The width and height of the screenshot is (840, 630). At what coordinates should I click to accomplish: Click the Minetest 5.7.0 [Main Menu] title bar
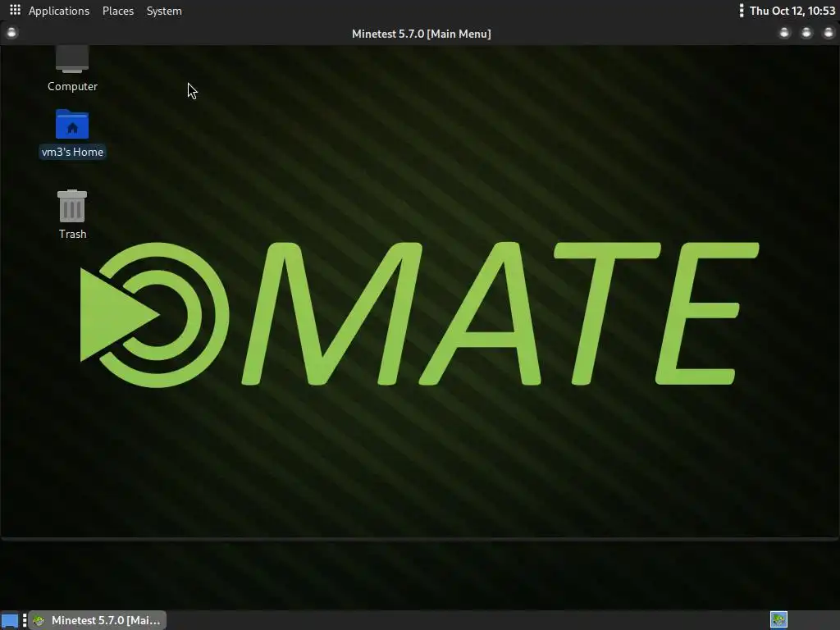[x=421, y=34]
